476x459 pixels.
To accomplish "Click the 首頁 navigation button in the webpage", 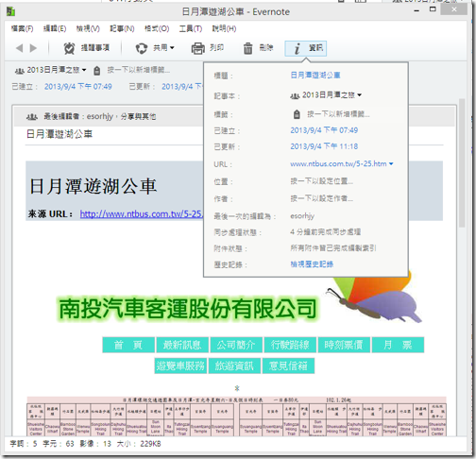I will pyautogui.click(x=128, y=345).
